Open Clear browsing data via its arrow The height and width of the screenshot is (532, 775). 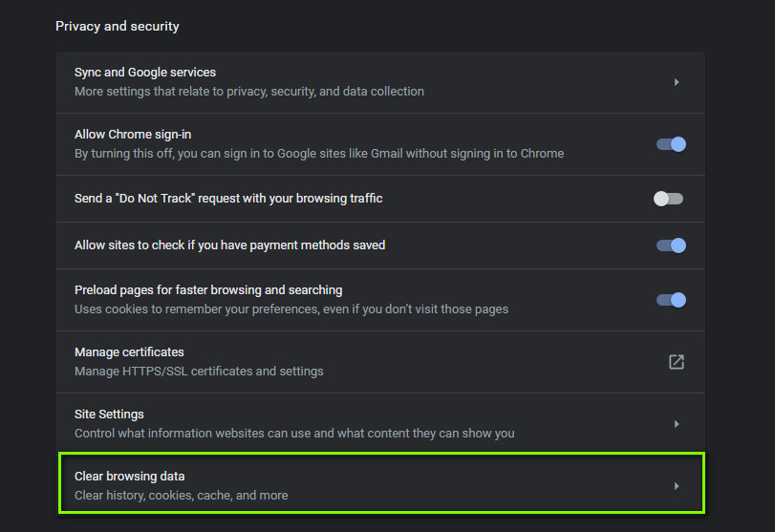pos(676,486)
